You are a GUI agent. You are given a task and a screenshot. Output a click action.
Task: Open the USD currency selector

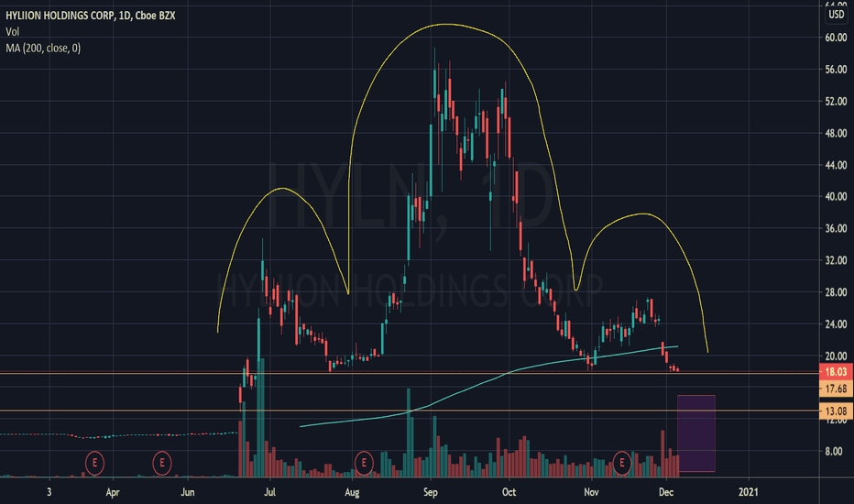[x=836, y=14]
